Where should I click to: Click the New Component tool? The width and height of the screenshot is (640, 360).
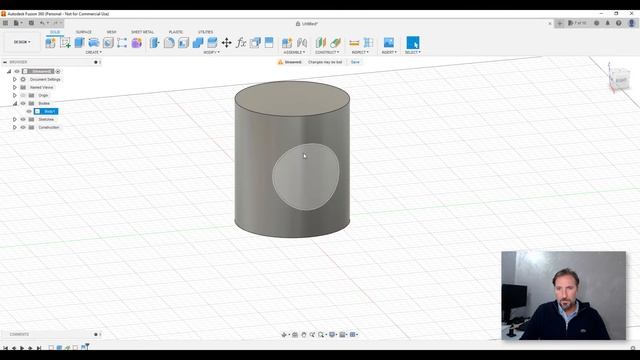[51, 43]
